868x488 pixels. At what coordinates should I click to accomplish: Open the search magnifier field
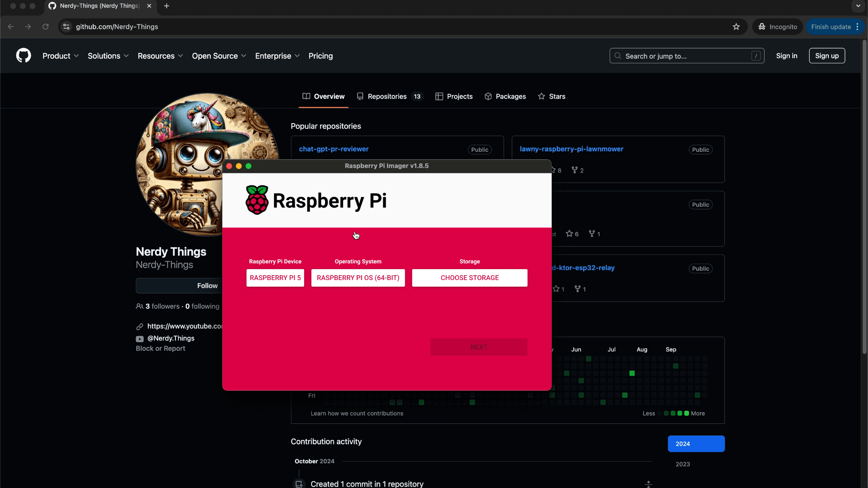click(x=617, y=56)
